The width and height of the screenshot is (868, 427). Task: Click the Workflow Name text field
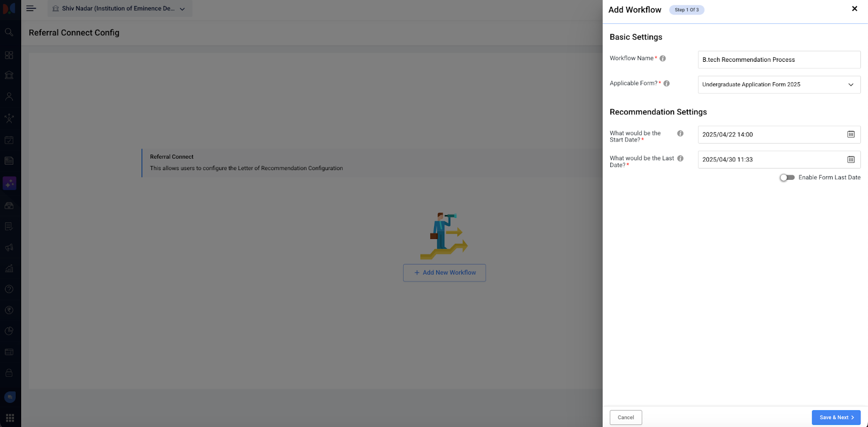click(x=779, y=60)
